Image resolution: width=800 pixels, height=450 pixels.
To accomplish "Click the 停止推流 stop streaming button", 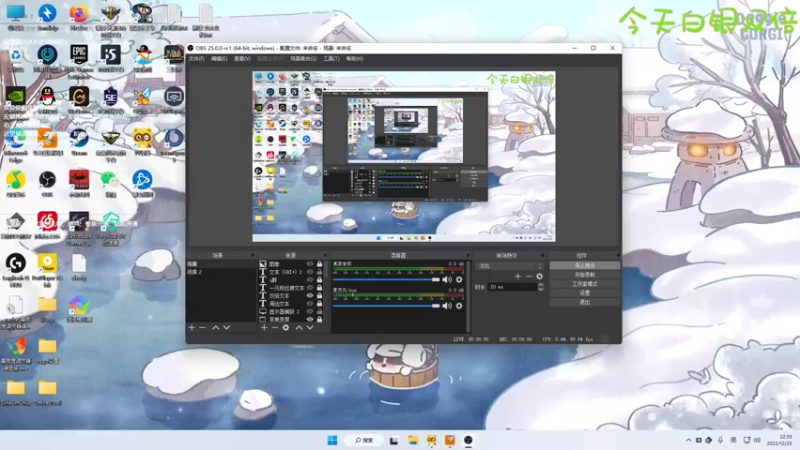I will coord(585,266).
